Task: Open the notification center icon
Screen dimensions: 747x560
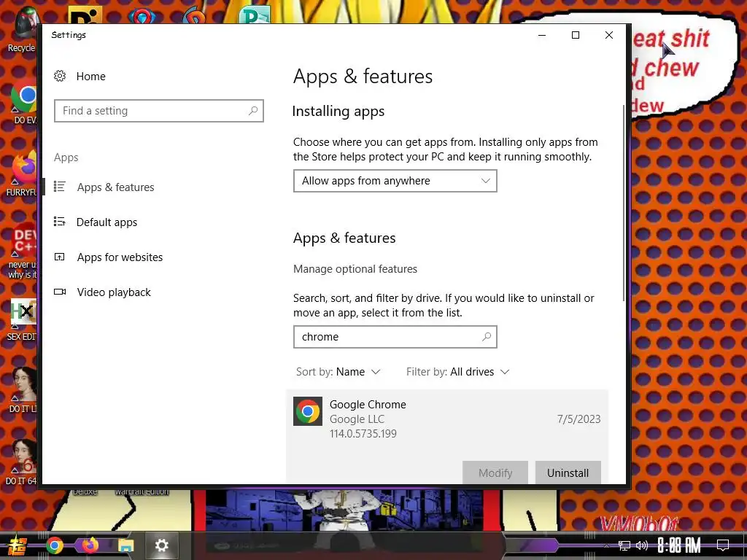Action: pos(723,545)
